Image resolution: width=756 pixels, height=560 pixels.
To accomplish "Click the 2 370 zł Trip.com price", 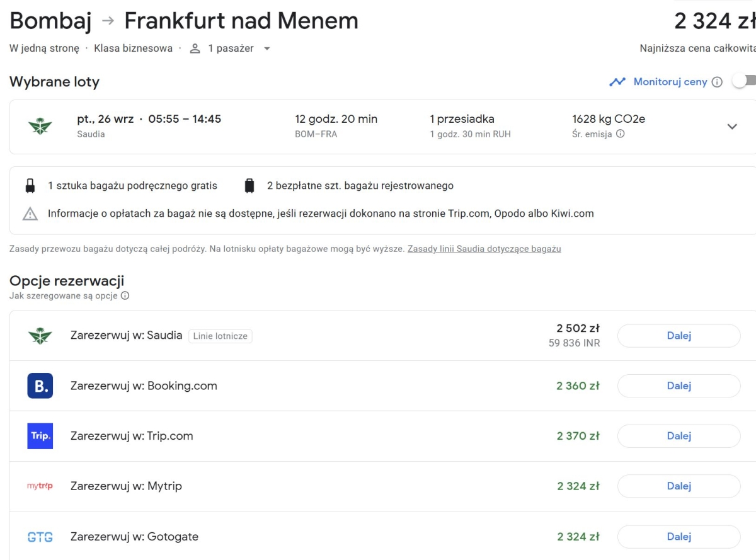I will click(x=578, y=436).
